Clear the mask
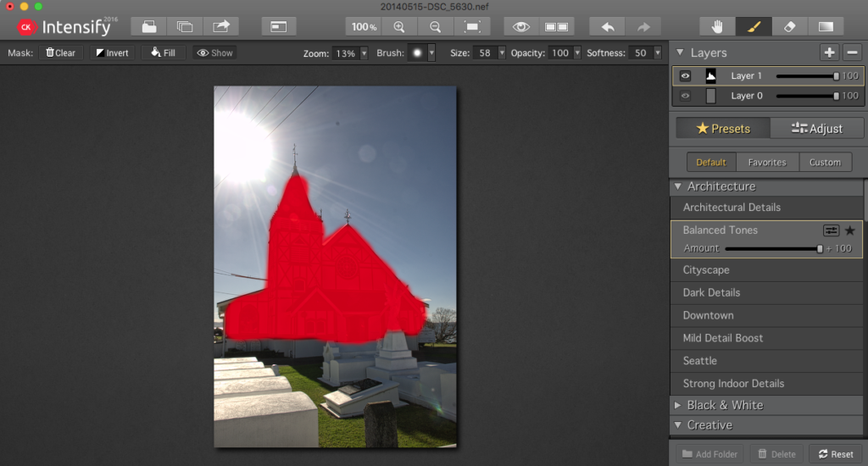Viewport: 868px width, 466px height. 61,53
